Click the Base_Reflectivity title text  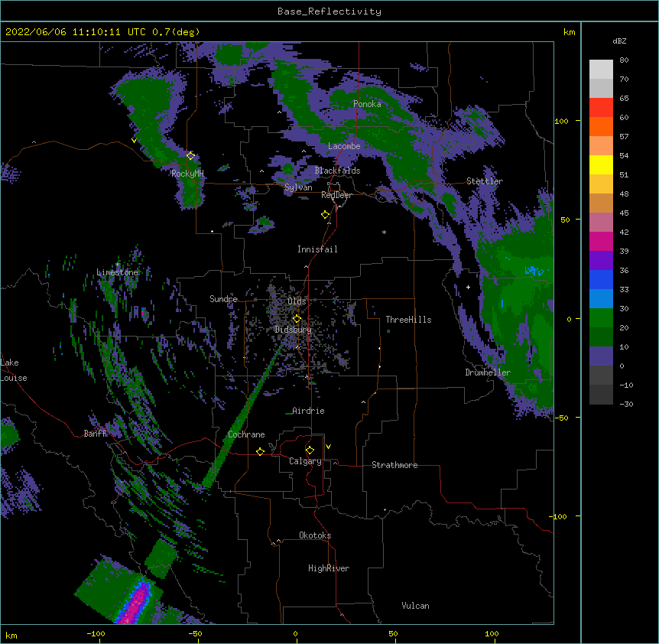click(x=329, y=11)
